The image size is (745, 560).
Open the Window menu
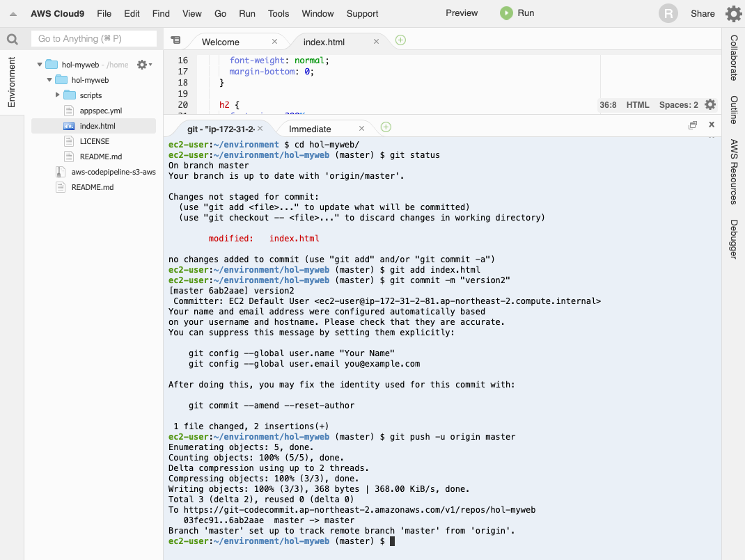pos(318,14)
